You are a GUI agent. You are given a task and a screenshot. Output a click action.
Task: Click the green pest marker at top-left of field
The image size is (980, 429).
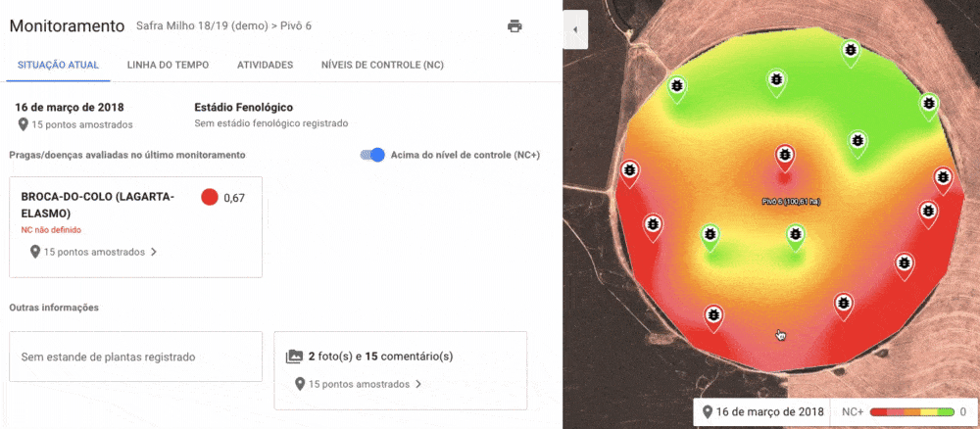pyautogui.click(x=676, y=86)
